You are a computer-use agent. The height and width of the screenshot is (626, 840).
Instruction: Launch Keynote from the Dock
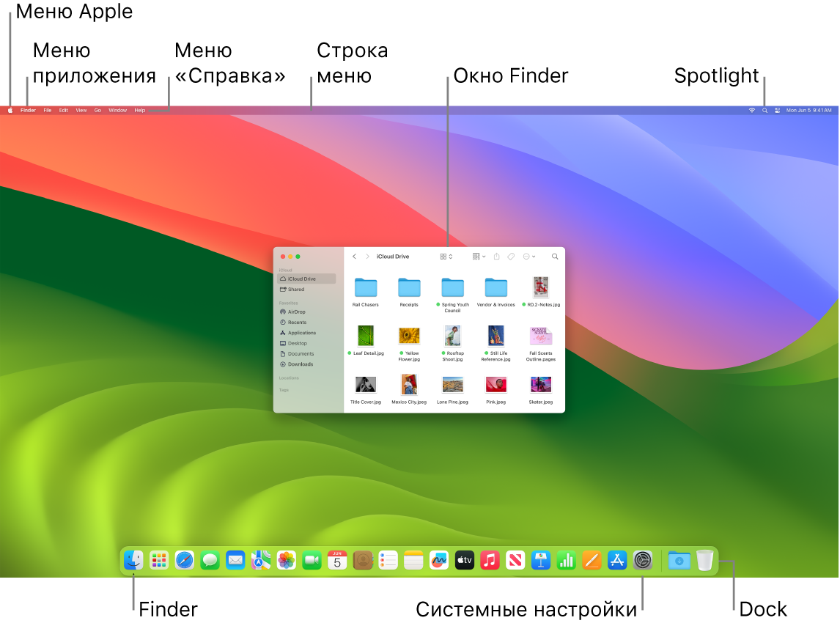(x=540, y=560)
